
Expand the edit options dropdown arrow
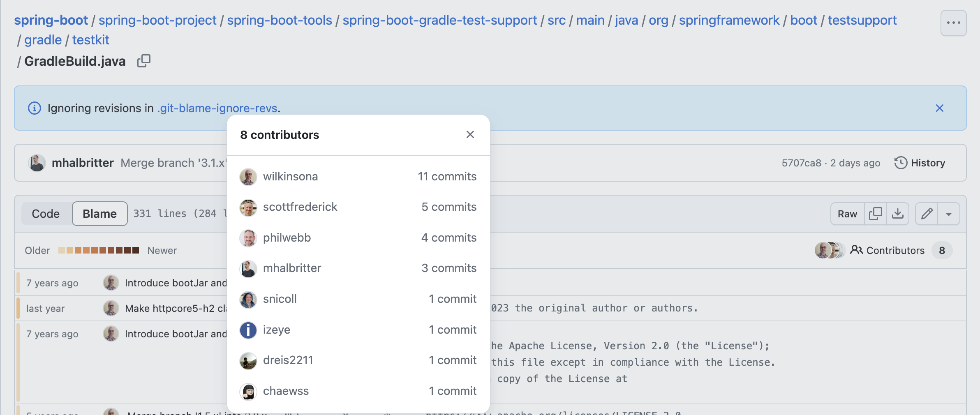coord(949,214)
